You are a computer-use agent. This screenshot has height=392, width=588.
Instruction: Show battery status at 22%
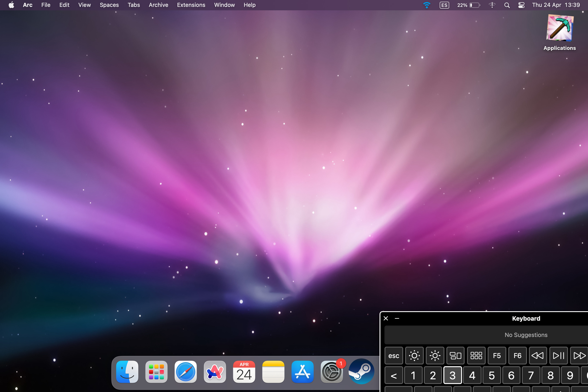click(x=469, y=5)
